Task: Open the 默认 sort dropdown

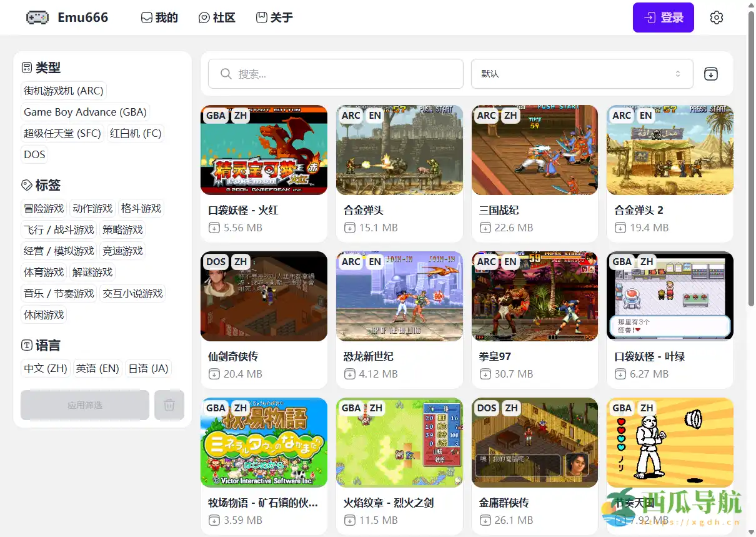Action: pyautogui.click(x=582, y=73)
